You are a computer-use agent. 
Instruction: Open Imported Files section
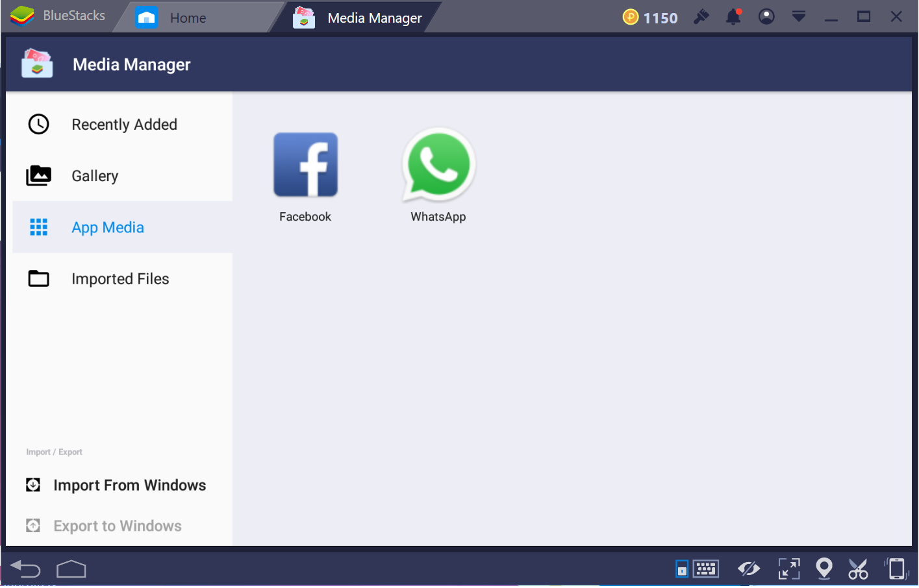pyautogui.click(x=123, y=278)
